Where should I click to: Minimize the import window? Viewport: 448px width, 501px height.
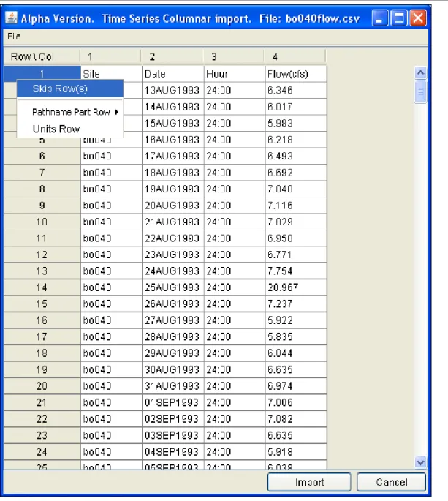click(379, 18)
